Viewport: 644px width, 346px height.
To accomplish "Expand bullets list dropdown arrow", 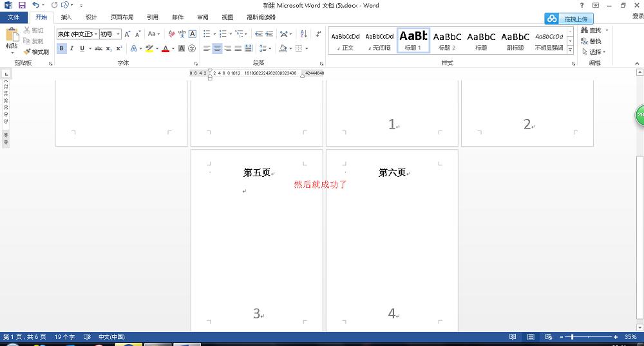I will coord(214,34).
